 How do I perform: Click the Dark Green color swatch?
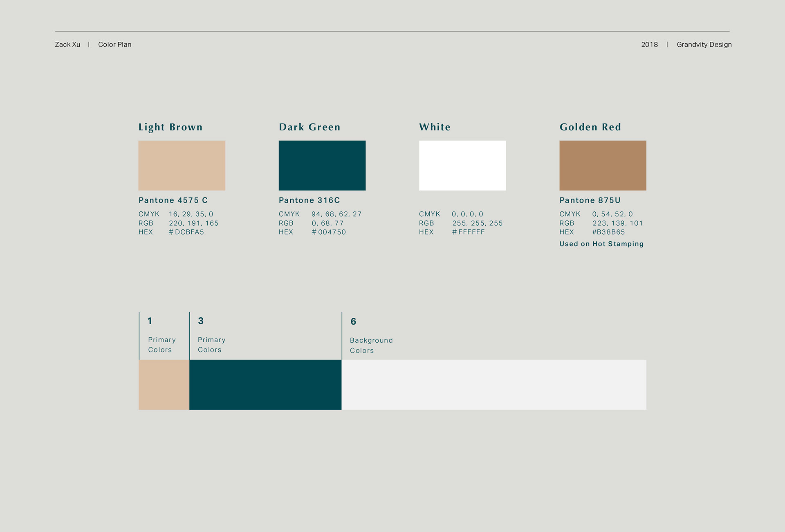tap(322, 165)
